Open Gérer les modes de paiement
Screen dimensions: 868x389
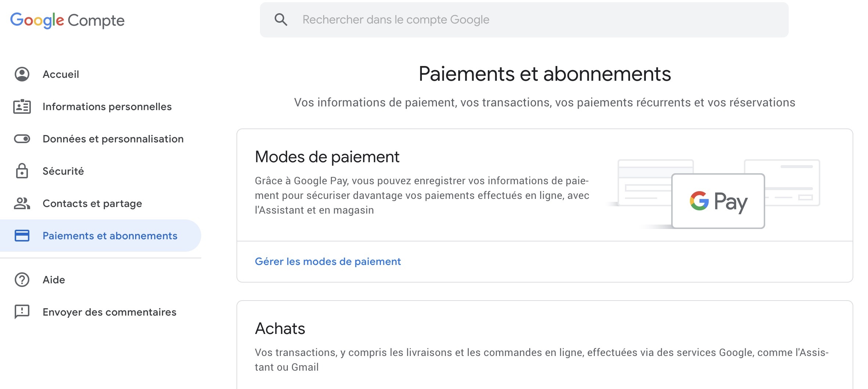328,261
